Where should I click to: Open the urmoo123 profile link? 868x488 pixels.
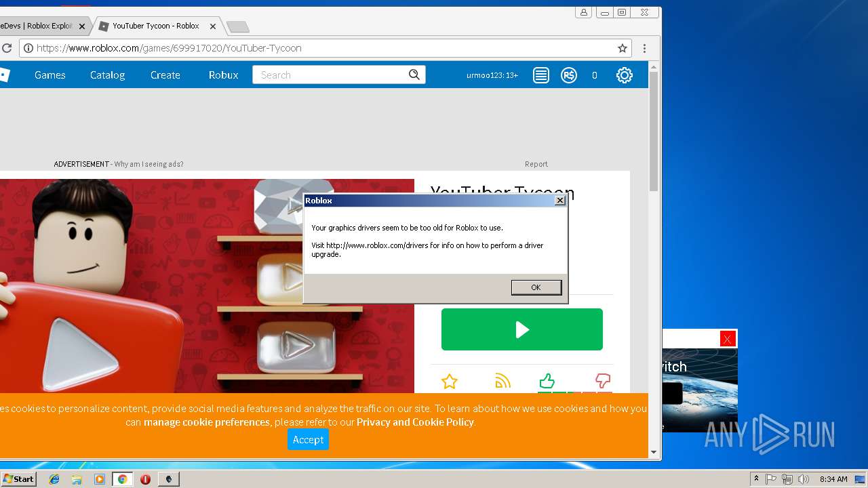(x=492, y=75)
